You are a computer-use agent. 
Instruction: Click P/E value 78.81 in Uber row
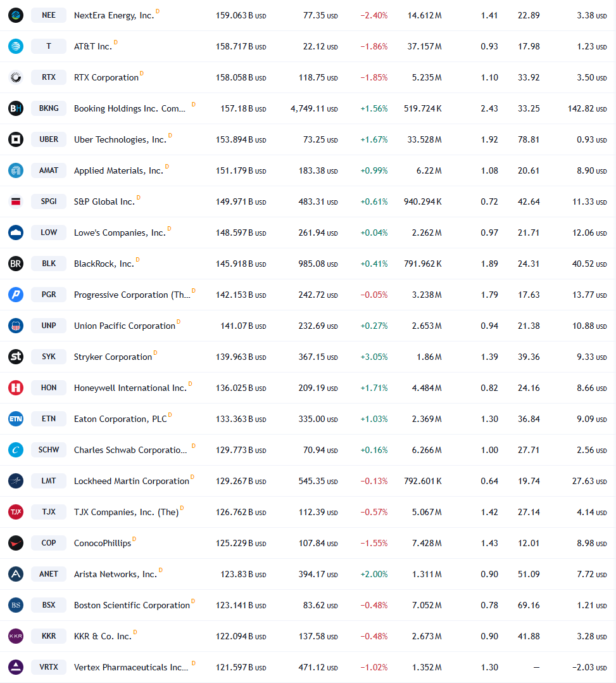529,140
